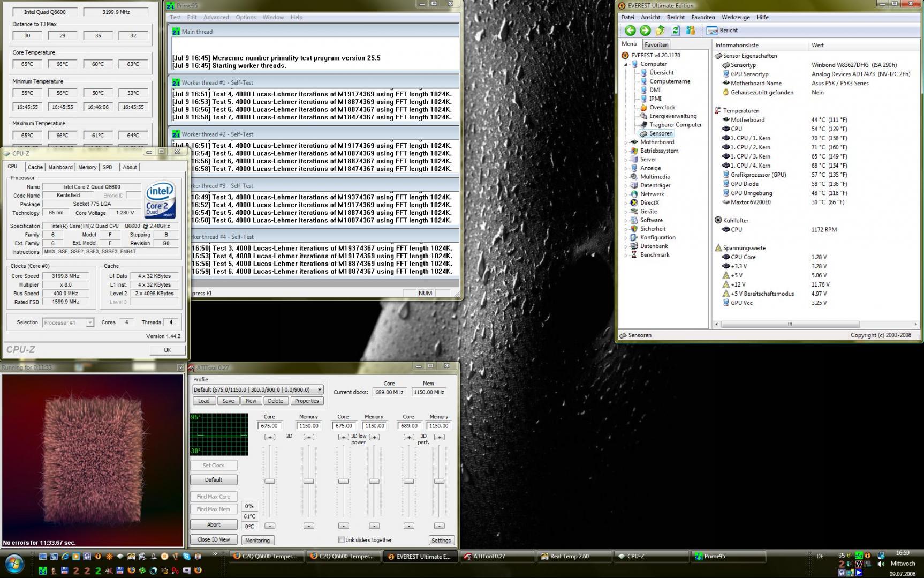Switch to the Memory tab in CPU-Z
The image size is (924, 578).
(87, 167)
